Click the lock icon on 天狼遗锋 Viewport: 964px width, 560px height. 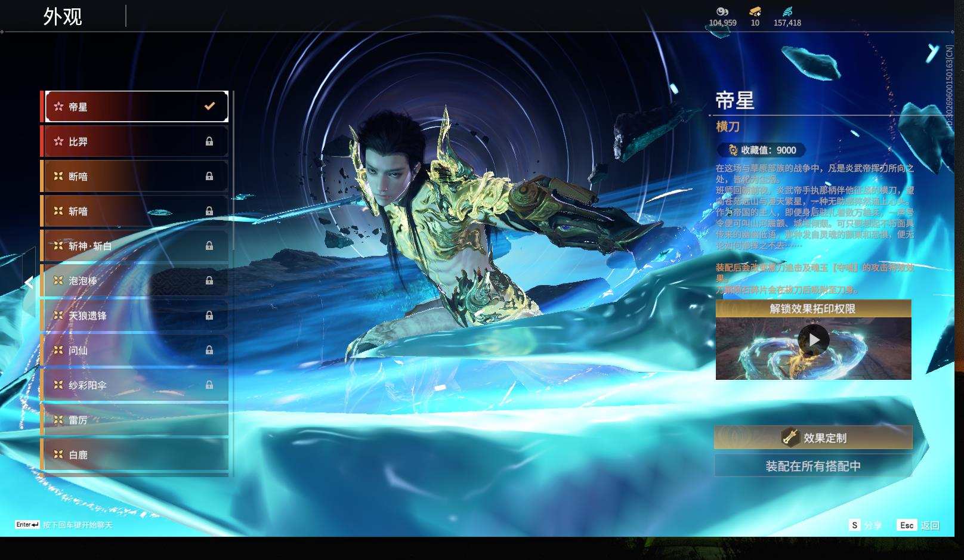pyautogui.click(x=209, y=315)
